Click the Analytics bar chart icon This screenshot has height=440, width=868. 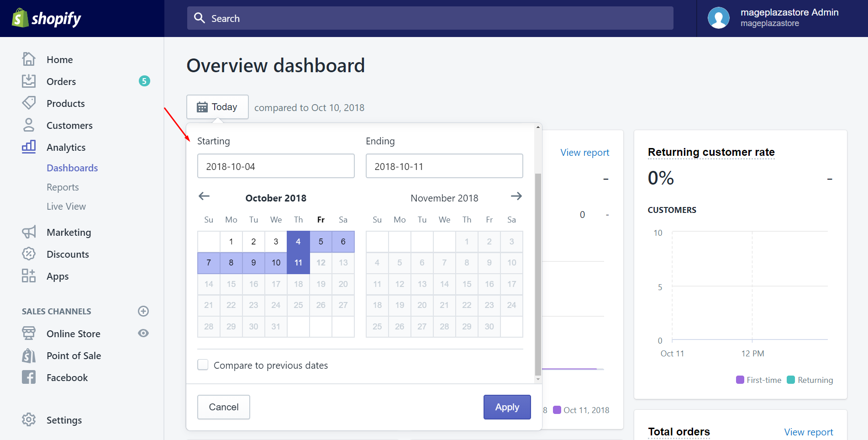29,147
